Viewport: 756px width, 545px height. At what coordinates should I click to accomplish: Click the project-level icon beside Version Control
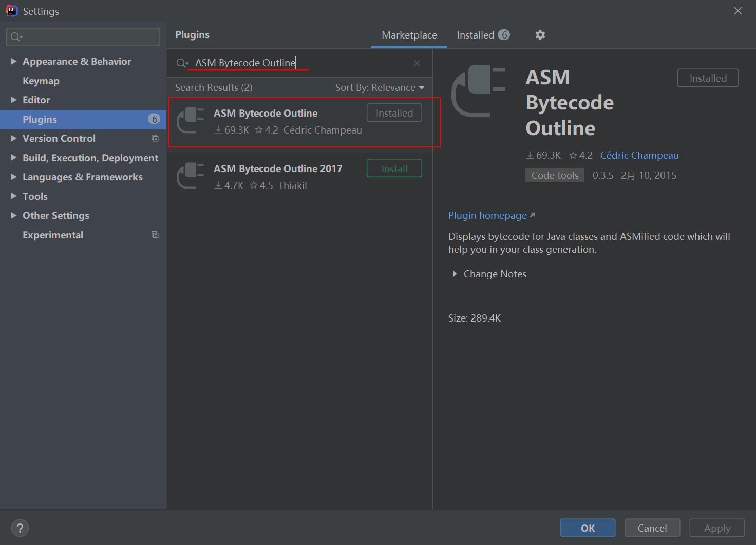(155, 138)
